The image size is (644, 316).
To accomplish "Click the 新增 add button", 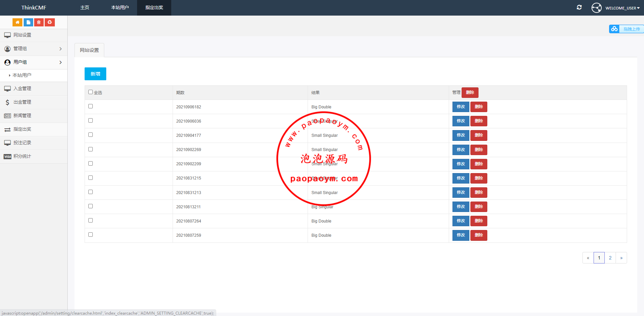I will (95, 74).
